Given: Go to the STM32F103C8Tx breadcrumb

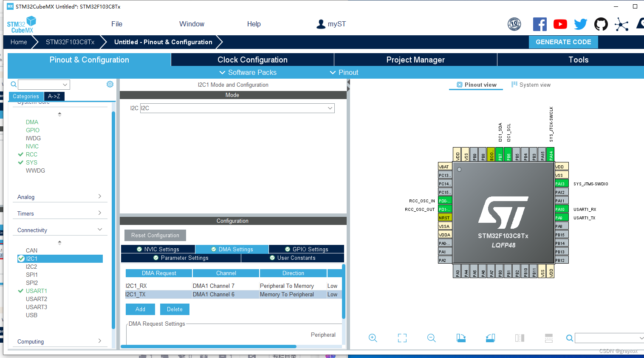Looking at the screenshot, I should 70,42.
